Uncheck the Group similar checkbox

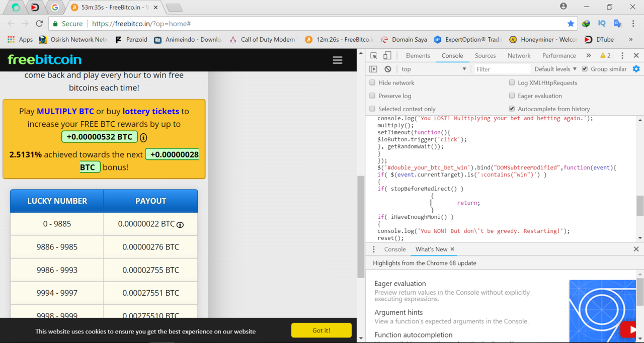click(x=585, y=69)
